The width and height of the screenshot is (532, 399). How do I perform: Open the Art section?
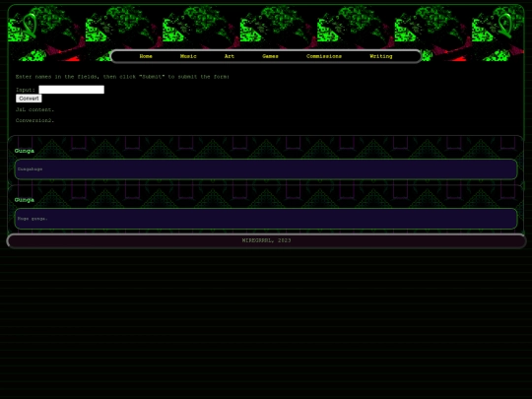pos(230,56)
